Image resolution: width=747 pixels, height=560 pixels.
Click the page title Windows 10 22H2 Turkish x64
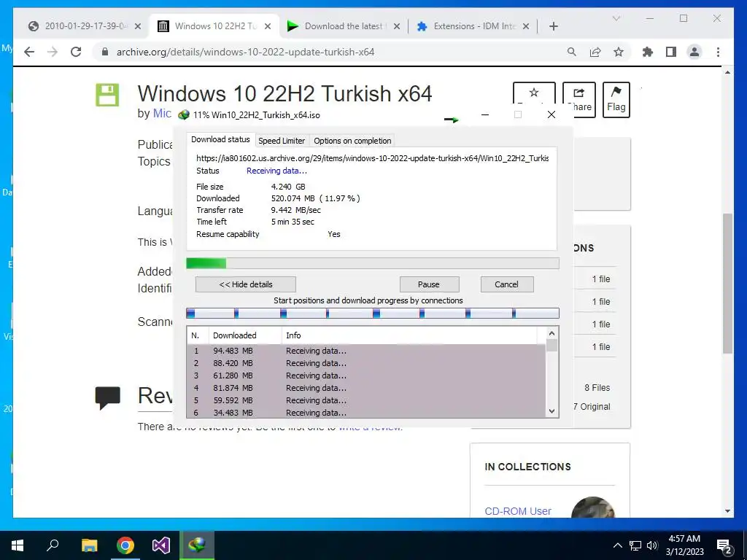[285, 93]
